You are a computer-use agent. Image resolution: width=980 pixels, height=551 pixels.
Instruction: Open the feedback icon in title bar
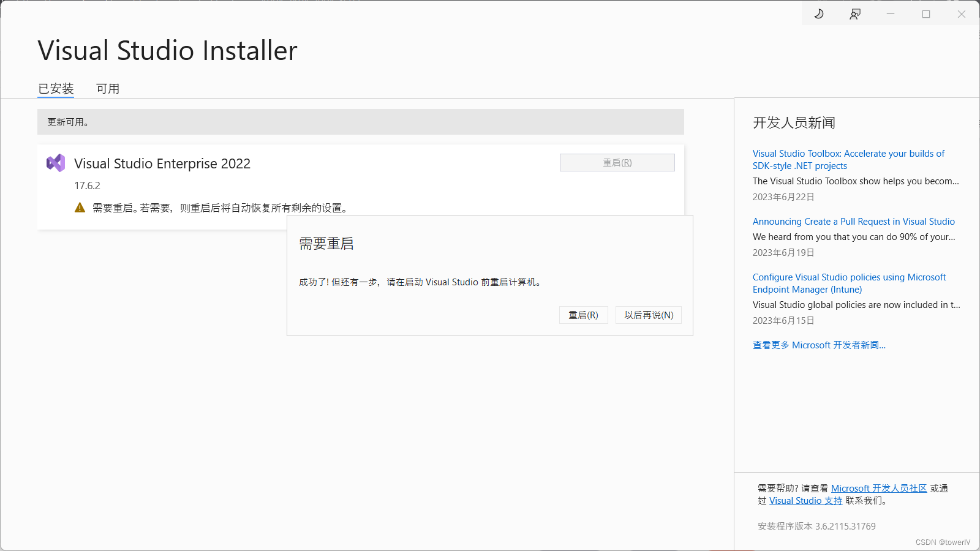[x=855, y=13]
